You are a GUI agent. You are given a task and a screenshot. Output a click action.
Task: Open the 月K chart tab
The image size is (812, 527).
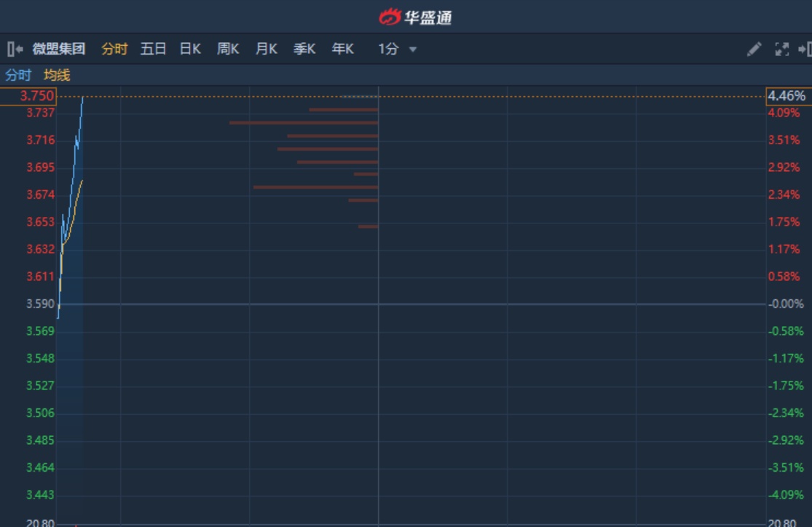[x=267, y=49]
